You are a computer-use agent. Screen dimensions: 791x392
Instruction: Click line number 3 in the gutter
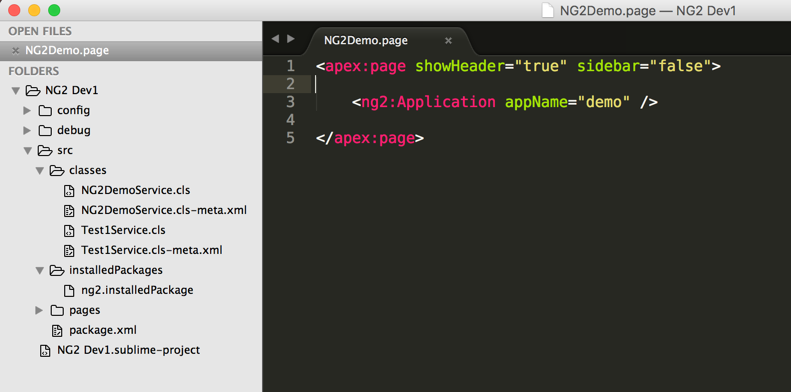(290, 102)
